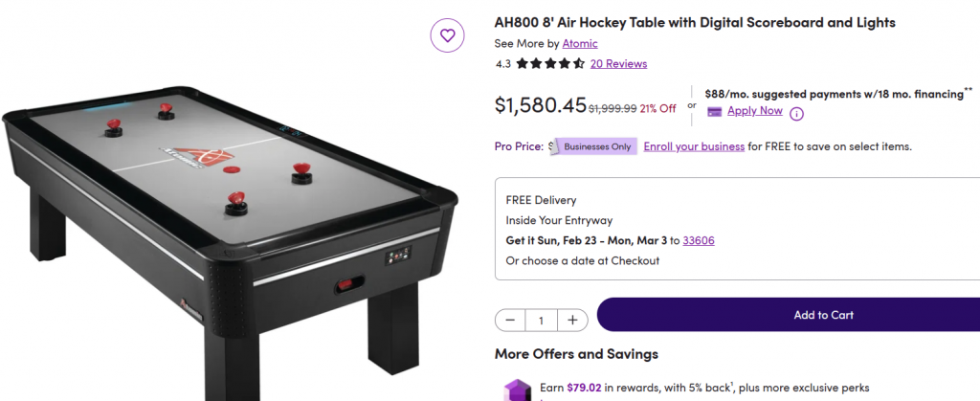Open the Atomic brand link
Viewport: 980px width, 401px height.
point(580,43)
